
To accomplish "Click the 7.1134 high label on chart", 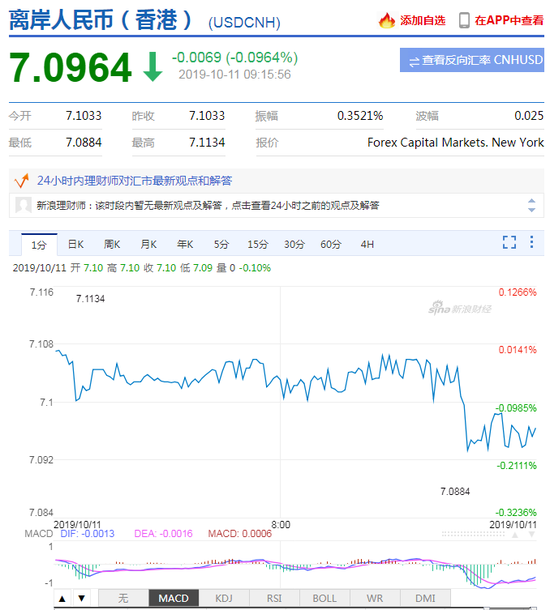I will 90,299.
